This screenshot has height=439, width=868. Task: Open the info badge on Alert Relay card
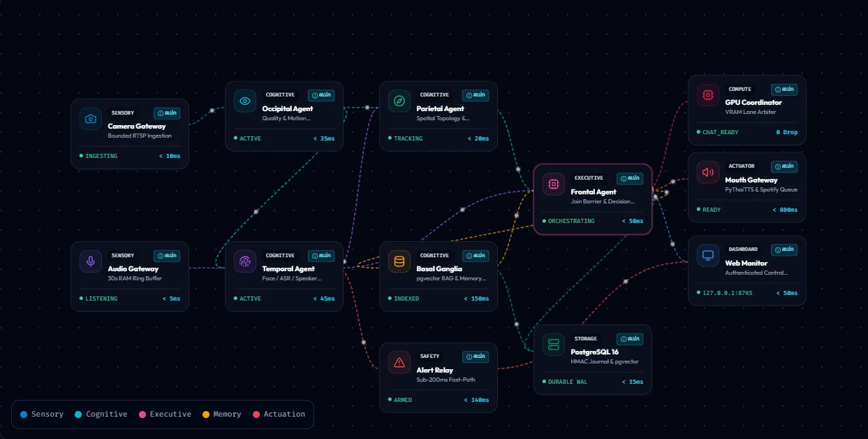[x=476, y=356]
